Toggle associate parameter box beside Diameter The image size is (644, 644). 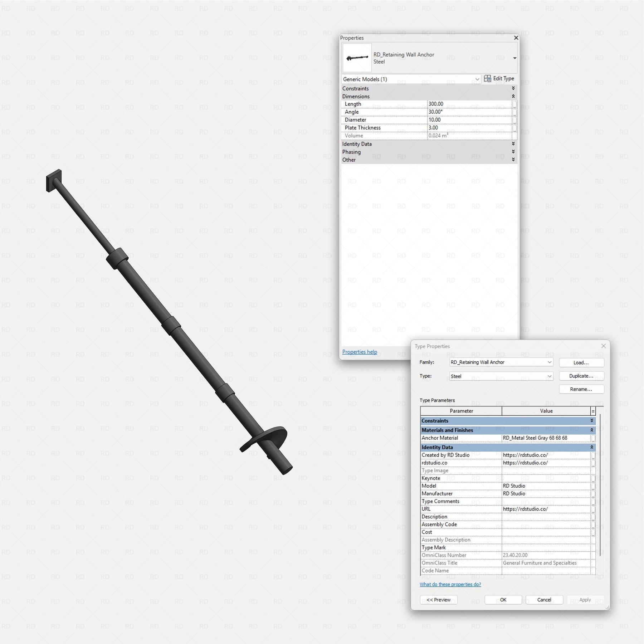coord(514,120)
